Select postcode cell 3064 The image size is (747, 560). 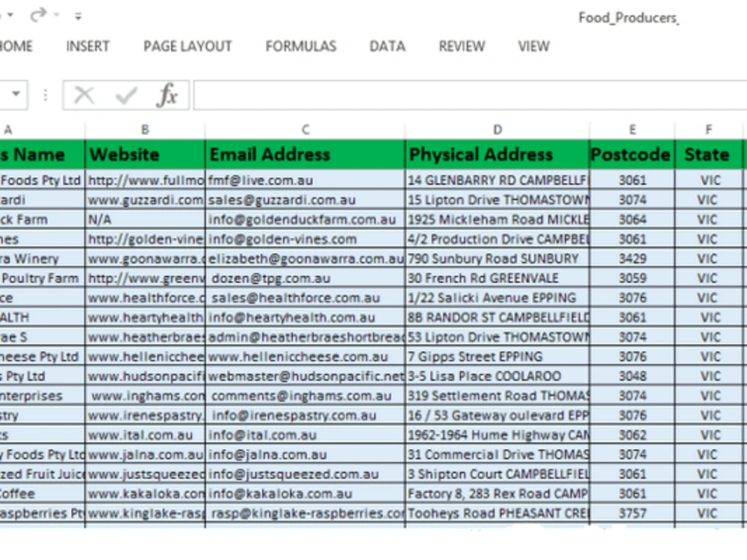point(632,220)
